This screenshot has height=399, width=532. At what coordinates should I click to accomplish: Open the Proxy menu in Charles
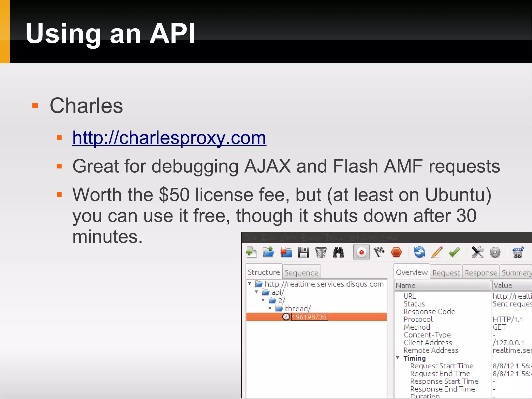coord(311,237)
